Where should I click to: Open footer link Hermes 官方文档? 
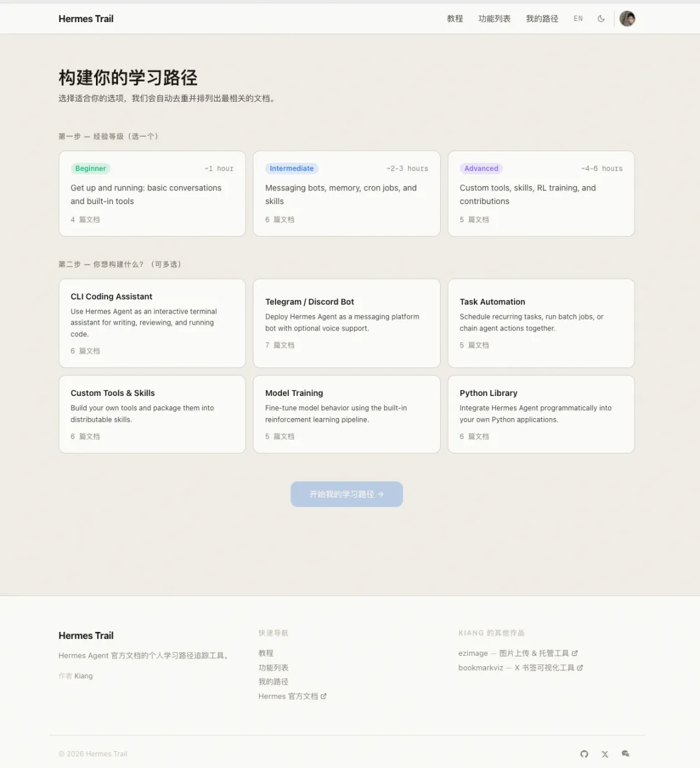point(292,696)
